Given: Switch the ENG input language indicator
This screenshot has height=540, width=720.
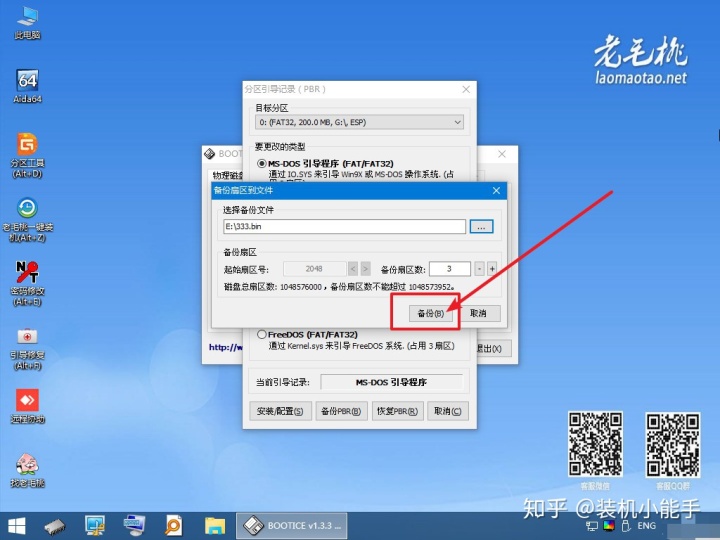Looking at the screenshot, I should [x=647, y=526].
